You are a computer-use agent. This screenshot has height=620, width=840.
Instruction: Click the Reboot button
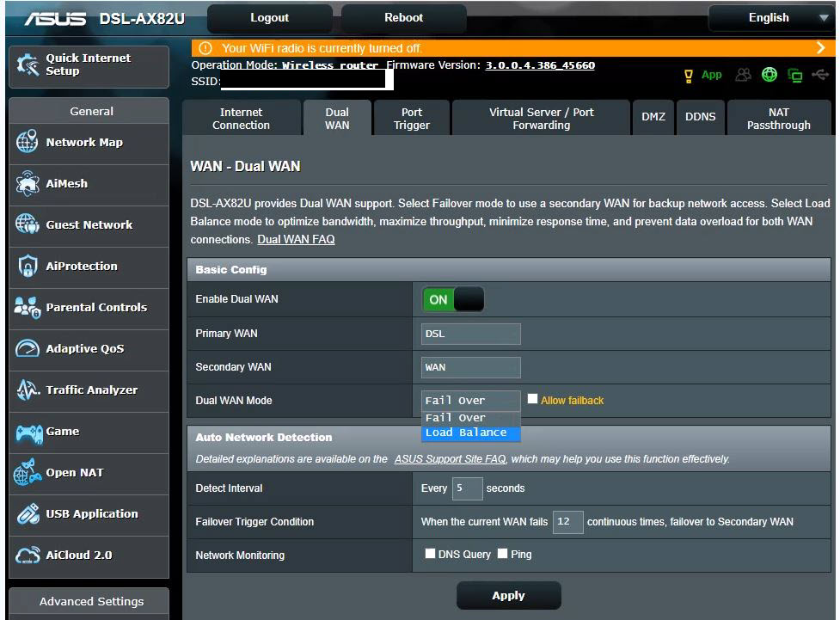403,18
